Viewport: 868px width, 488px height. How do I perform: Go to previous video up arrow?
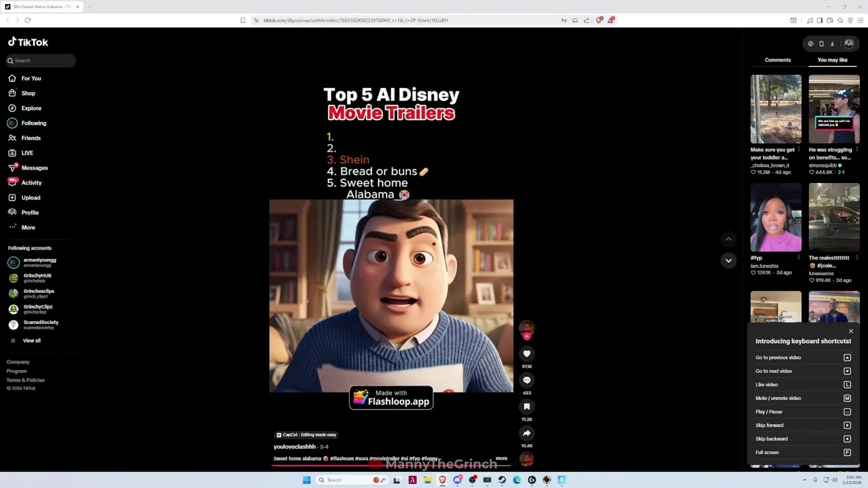point(728,239)
